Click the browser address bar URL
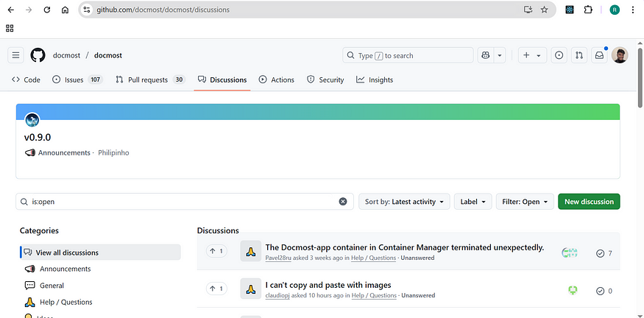 (x=163, y=10)
